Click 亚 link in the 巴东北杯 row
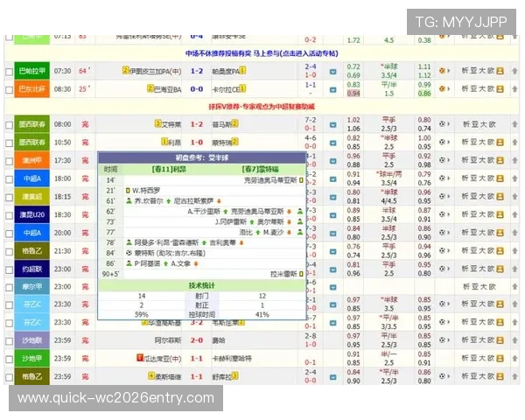Screen dimensions: 525x420 (473, 88)
